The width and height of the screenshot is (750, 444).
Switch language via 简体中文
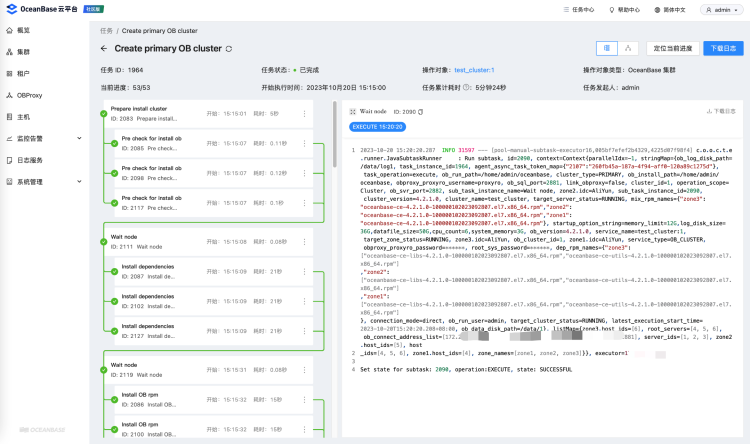(670, 10)
